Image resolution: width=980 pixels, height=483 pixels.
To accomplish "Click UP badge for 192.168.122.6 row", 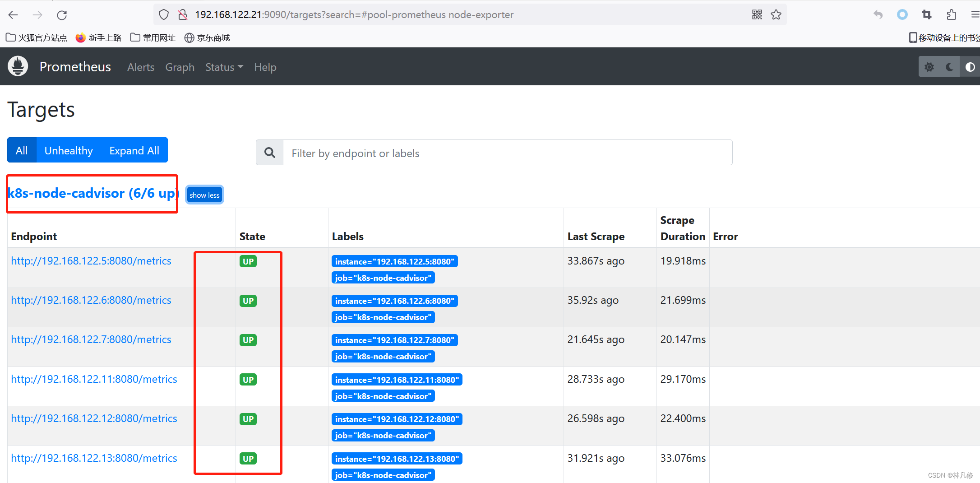I will 248,301.
